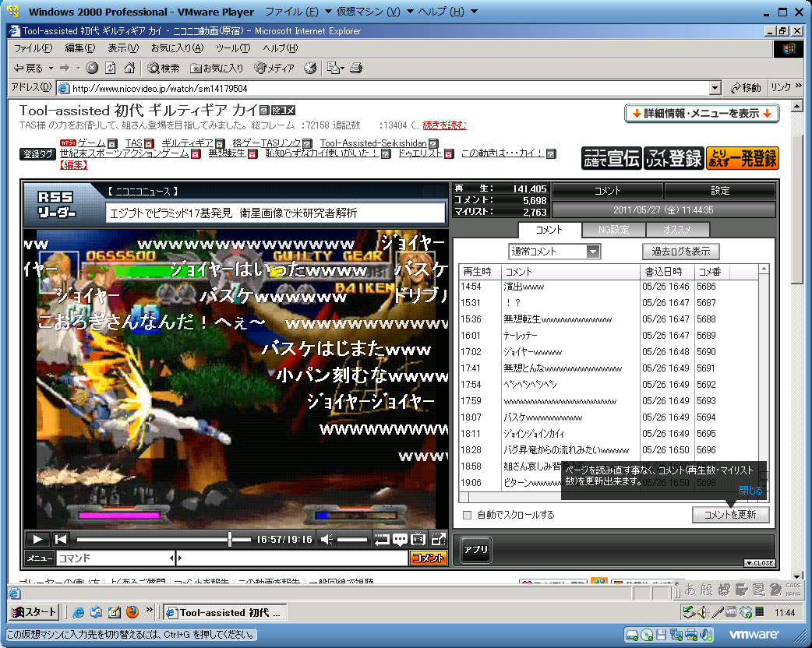Click the コメントを更新 button
This screenshot has width=812, height=648.
click(730, 515)
